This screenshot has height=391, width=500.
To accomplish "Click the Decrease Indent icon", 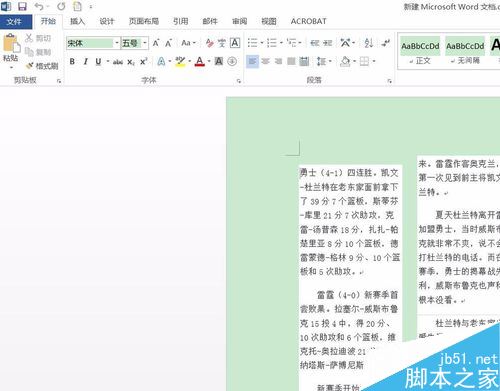I will point(315,43).
